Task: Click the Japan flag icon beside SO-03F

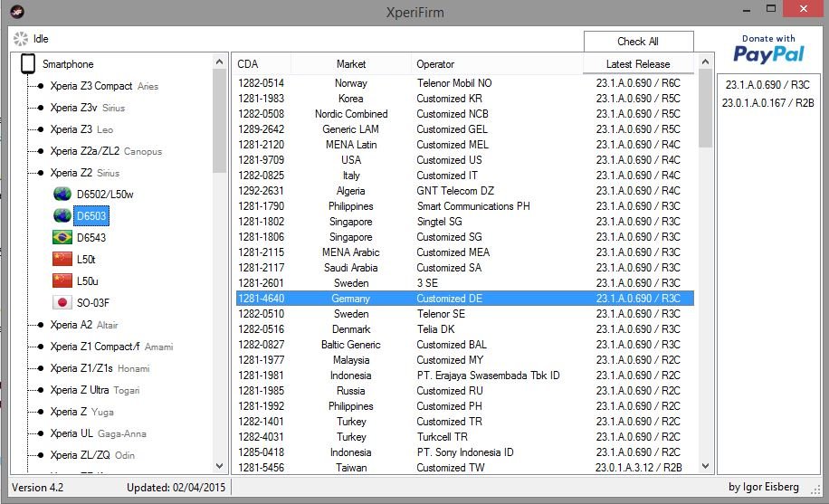Action: (62, 302)
